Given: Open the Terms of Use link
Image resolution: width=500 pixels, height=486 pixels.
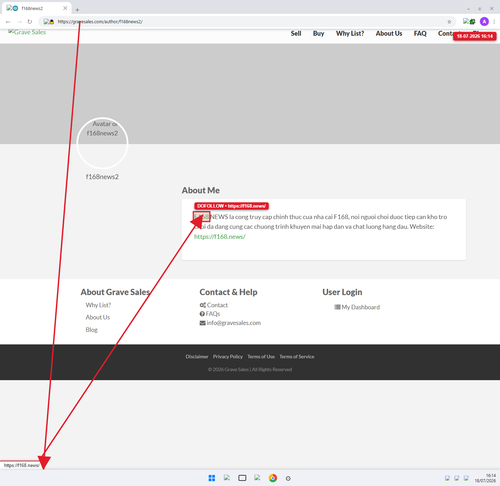Looking at the screenshot, I should 261,357.
